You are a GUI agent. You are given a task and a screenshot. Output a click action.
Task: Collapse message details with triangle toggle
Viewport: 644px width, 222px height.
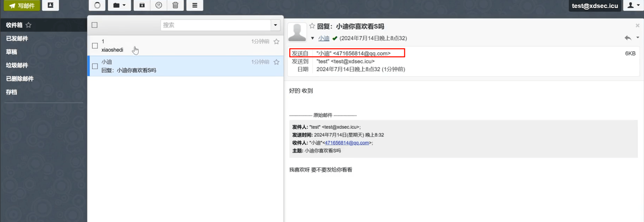tap(313, 38)
